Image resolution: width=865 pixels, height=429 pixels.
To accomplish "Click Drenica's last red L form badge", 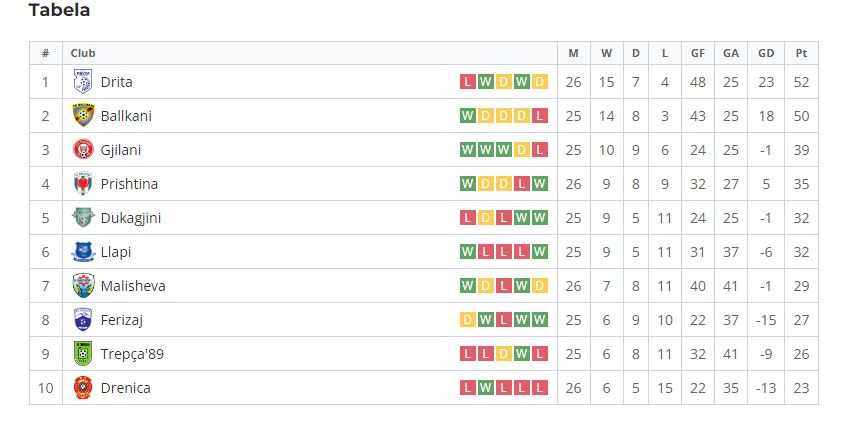I will pos(540,388).
